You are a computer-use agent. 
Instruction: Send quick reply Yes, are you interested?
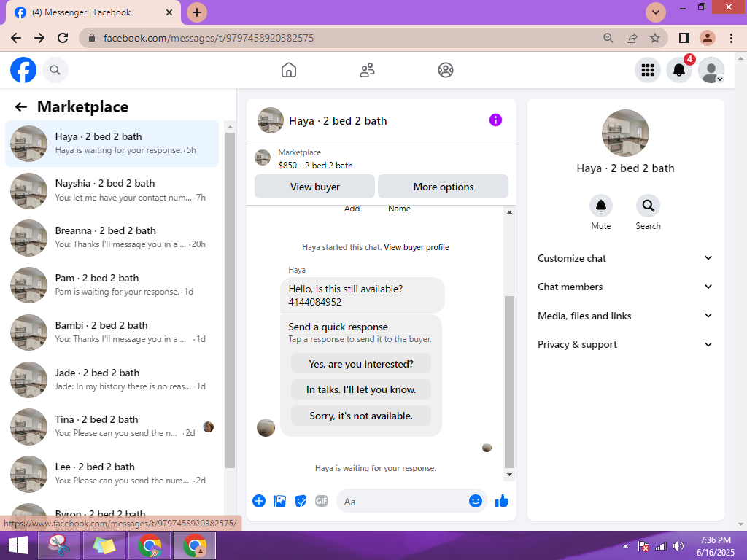pos(361,364)
